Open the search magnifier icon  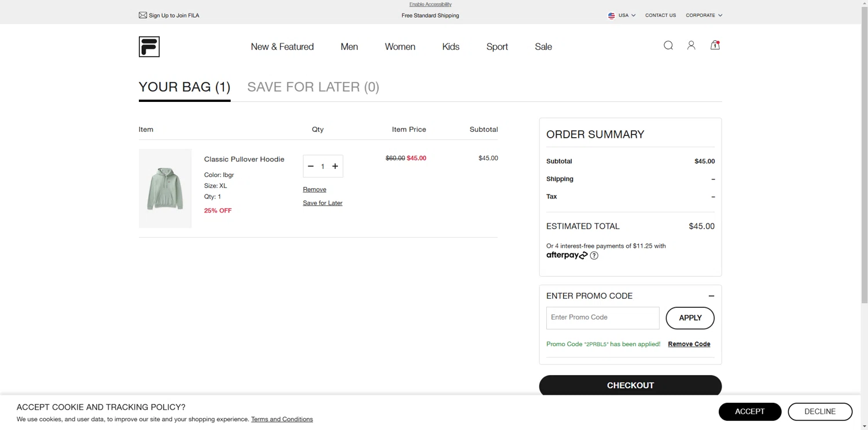tap(668, 46)
